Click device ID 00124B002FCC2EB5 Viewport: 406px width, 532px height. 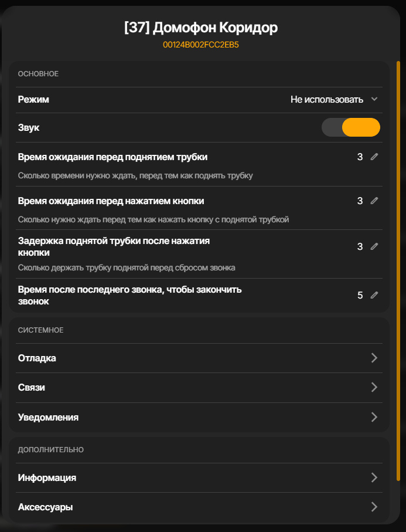coord(201,45)
